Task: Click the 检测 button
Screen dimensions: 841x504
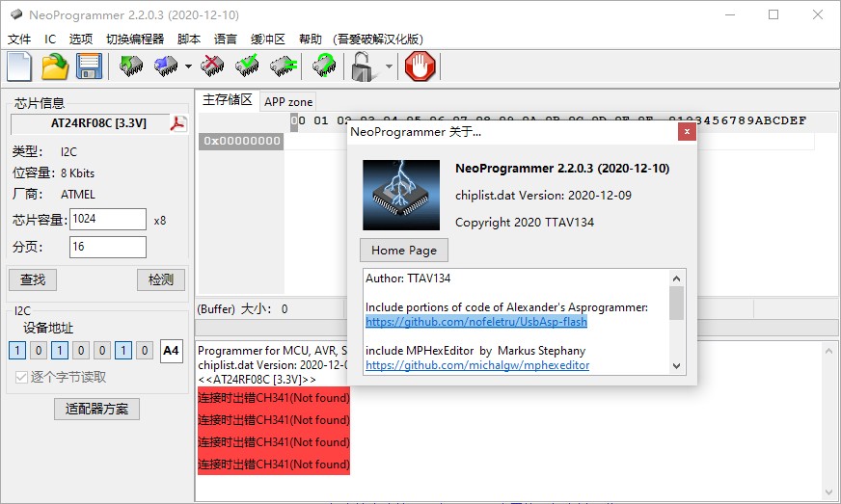Action: pyautogui.click(x=161, y=279)
